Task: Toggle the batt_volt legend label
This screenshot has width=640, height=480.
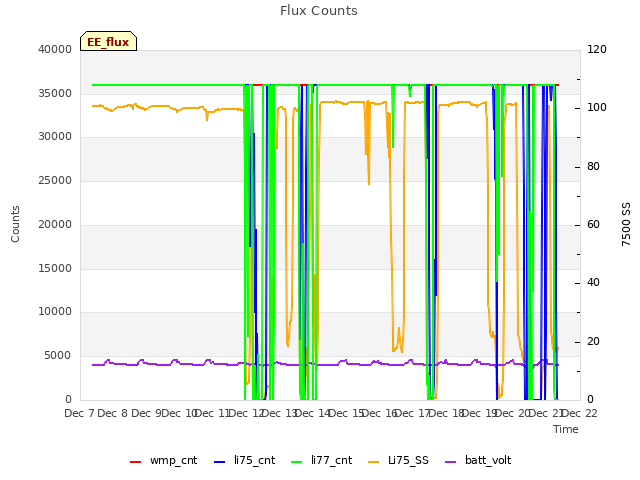Action: tap(488, 460)
